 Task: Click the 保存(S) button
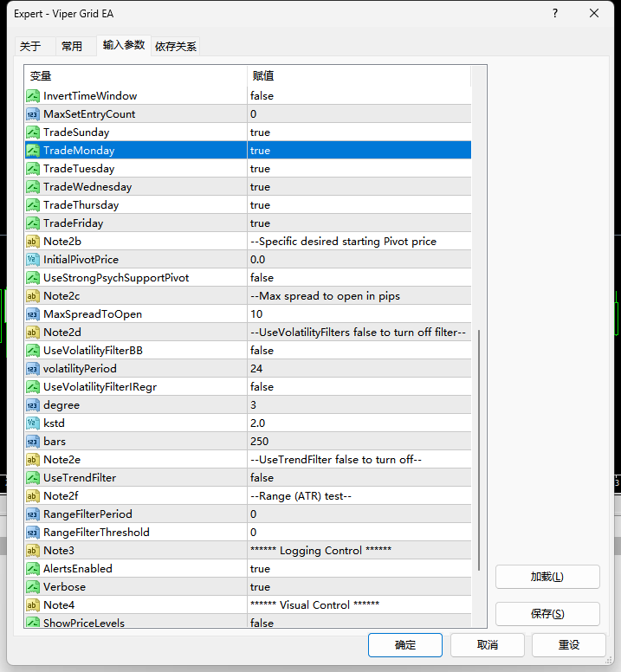[x=547, y=614]
